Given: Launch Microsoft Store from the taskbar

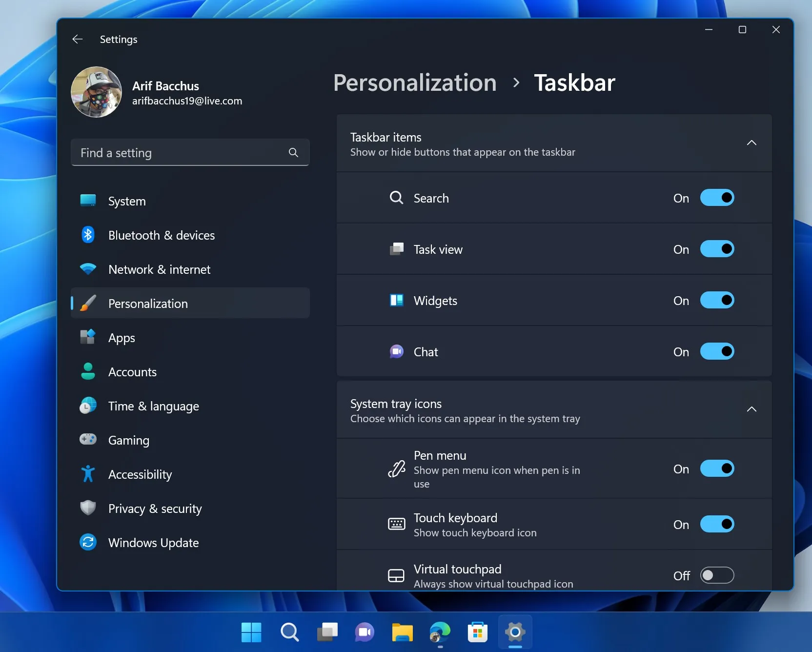Looking at the screenshot, I should 477,632.
